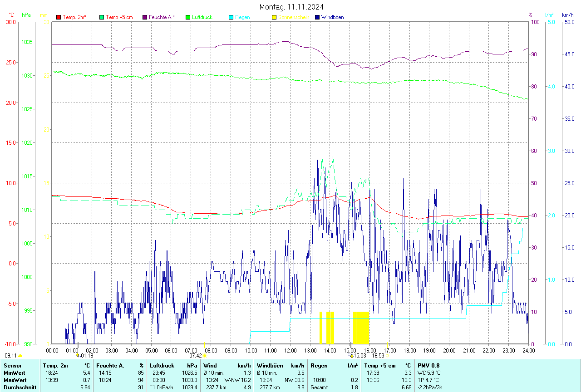Screen dimensions: 581x392
Task: Click the Sensor header in the table
Action: (12, 366)
